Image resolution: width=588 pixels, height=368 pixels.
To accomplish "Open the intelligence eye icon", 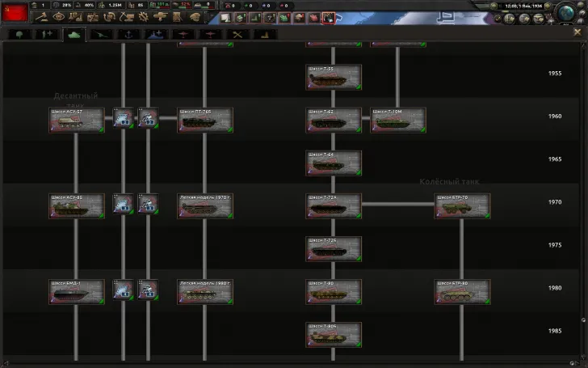I will tap(58, 17).
